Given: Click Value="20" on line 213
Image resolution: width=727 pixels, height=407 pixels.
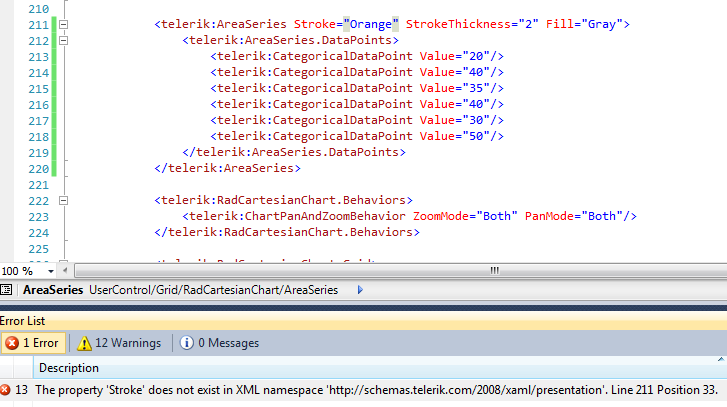Looking at the screenshot, I should pos(454,56).
